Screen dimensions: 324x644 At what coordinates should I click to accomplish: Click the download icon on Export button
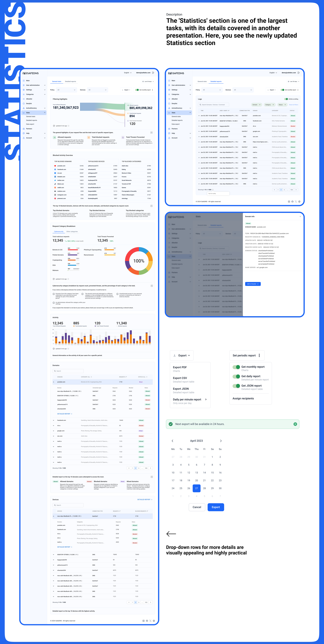pos(175,355)
